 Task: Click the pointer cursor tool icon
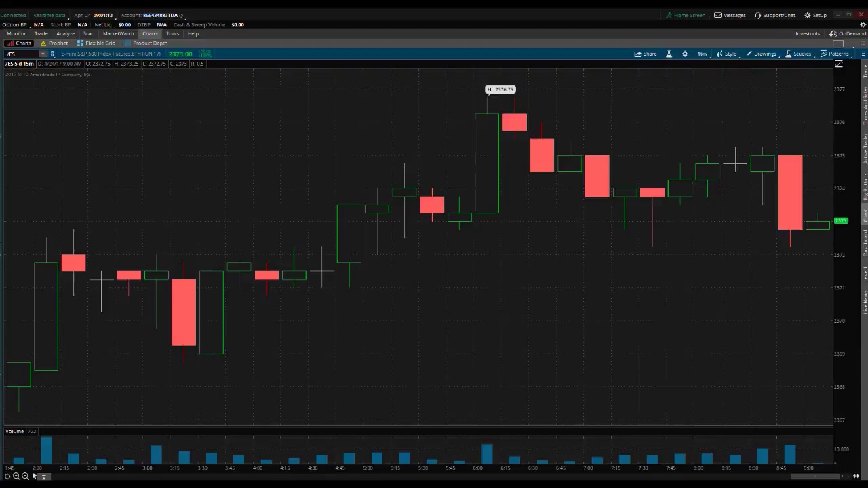click(x=34, y=476)
